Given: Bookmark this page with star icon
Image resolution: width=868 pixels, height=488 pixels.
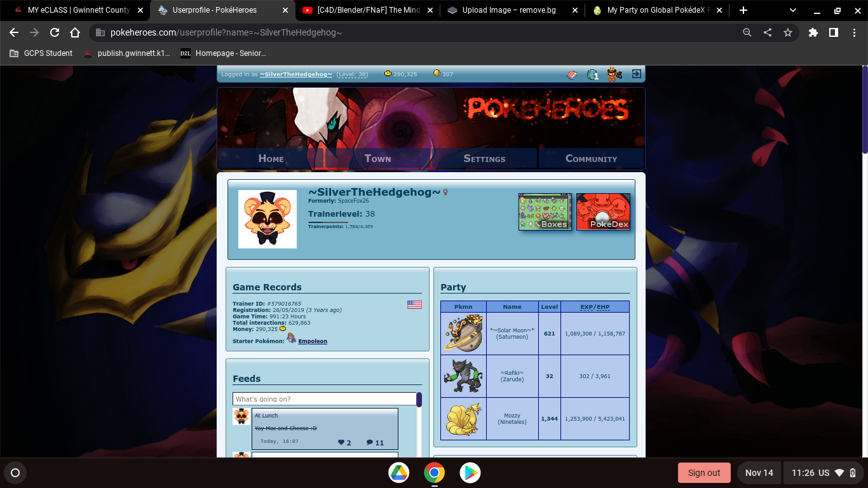Looking at the screenshot, I should [788, 32].
